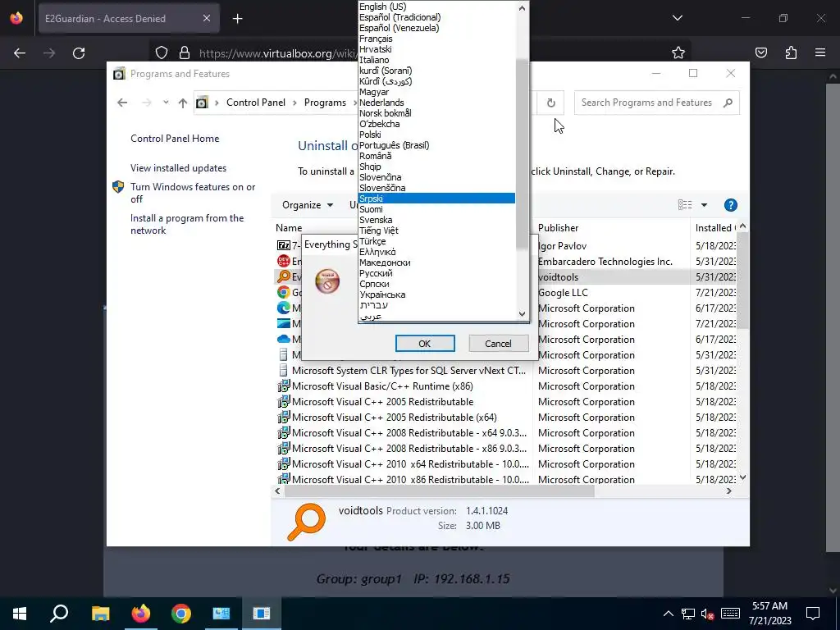Image resolution: width=840 pixels, height=630 pixels.
Task: Click Google LLC publisher cell
Action: click(x=563, y=293)
